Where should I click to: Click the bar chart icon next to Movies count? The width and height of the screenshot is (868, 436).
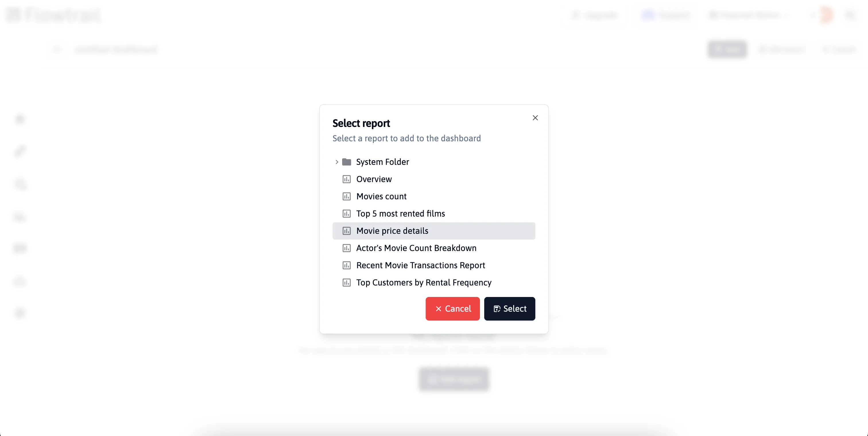pos(346,196)
